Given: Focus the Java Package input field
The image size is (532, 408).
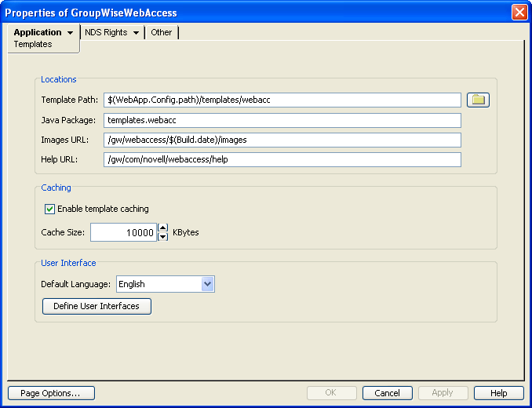Looking at the screenshot, I should pos(282,120).
